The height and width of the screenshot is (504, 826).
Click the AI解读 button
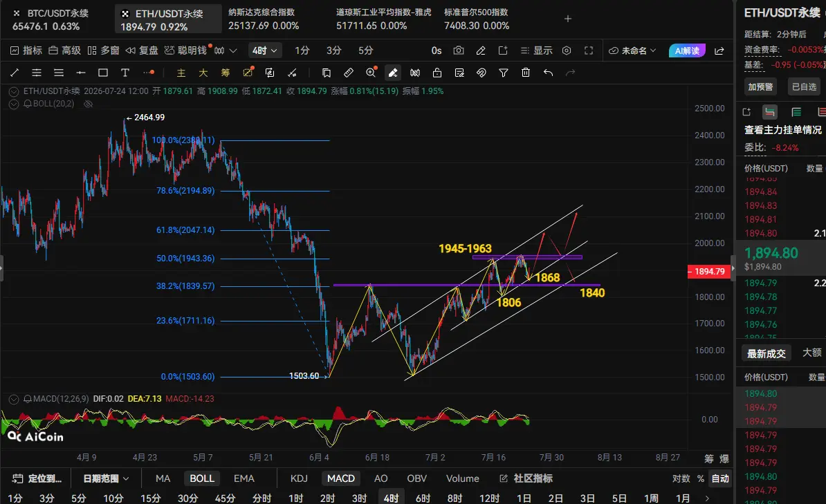click(687, 50)
